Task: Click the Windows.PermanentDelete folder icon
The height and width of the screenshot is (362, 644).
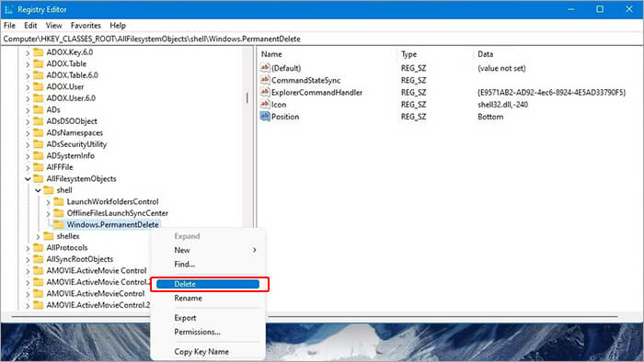Action: [x=59, y=224]
